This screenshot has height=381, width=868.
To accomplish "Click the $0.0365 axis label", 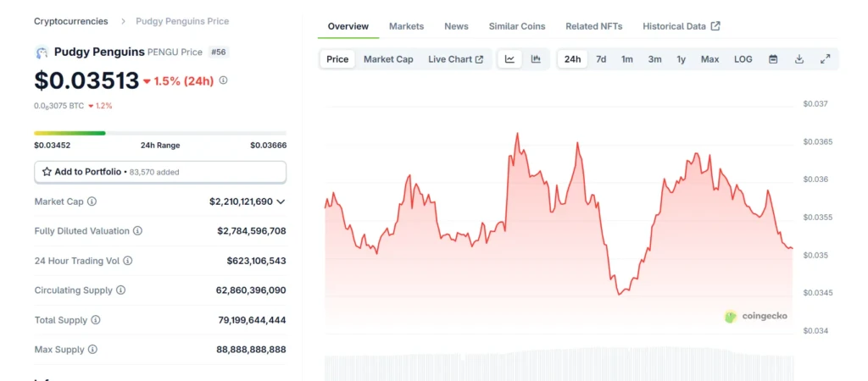I will 818,141.
